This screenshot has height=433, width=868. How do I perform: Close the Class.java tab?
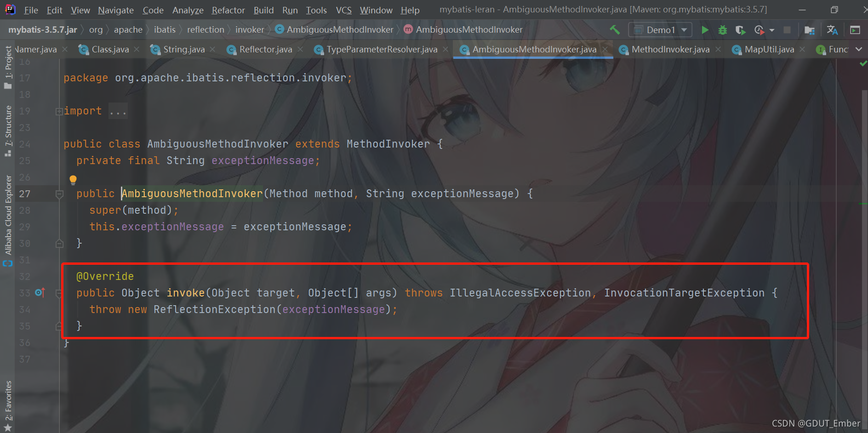point(137,49)
